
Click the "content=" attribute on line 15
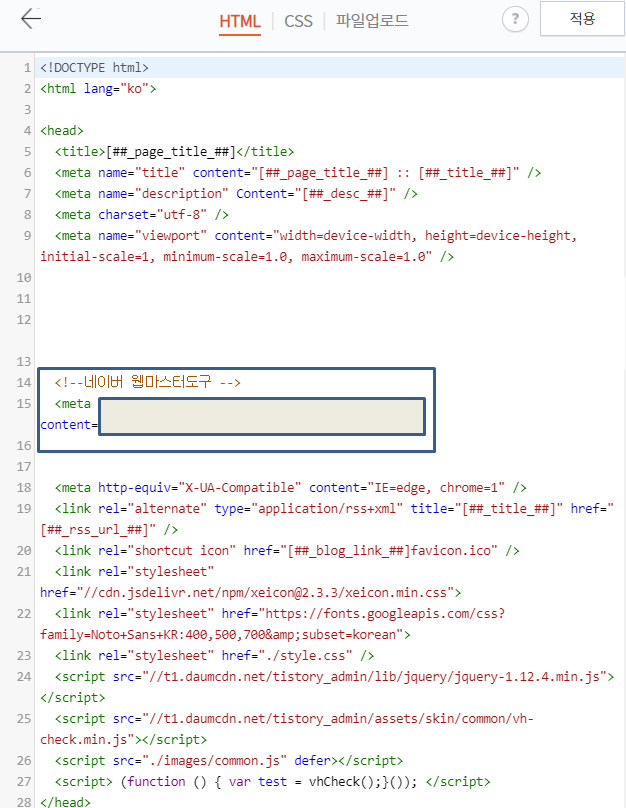[x=69, y=425]
